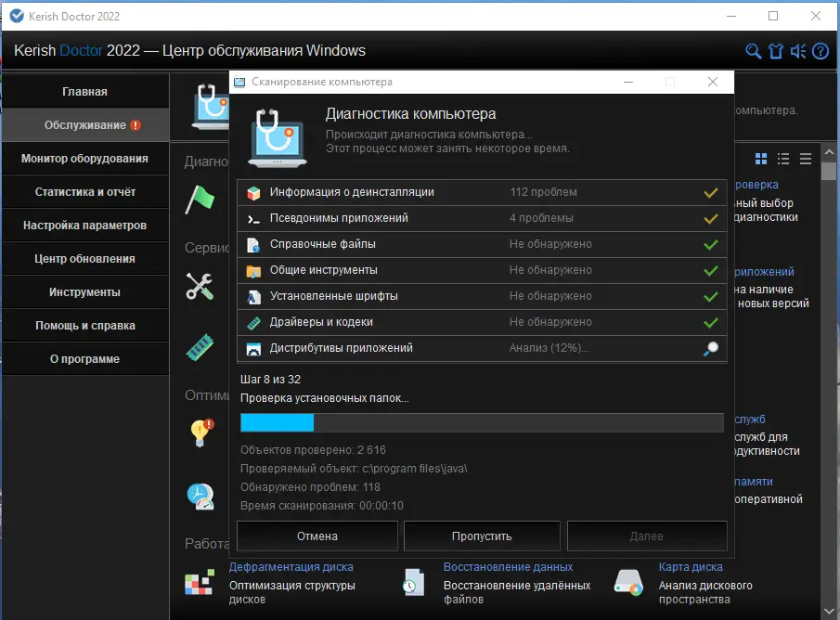The image size is (840, 620).
Task: Close the Сканирование компьютера dialog
Action: pos(713,82)
